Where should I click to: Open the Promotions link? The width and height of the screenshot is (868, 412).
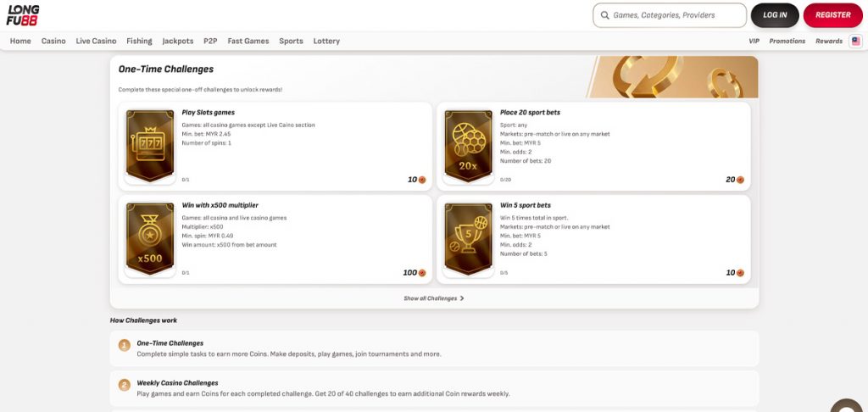coord(787,41)
